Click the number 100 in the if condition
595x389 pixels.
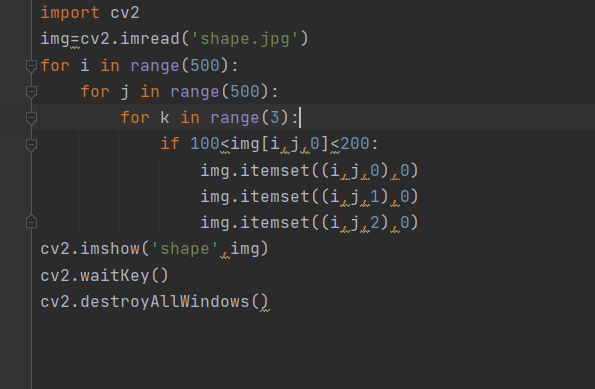coord(205,144)
